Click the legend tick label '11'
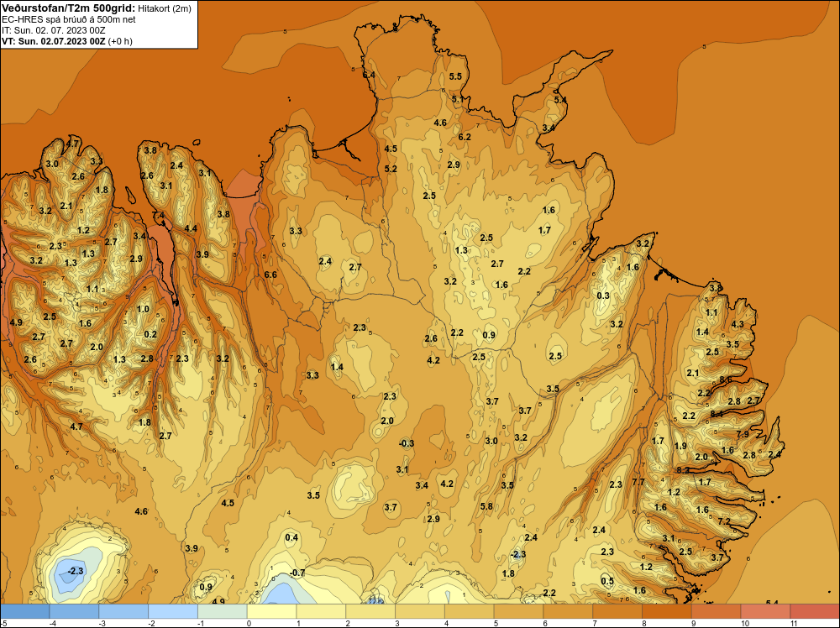Screen dimensions: 840x628 pyautogui.click(x=794, y=623)
